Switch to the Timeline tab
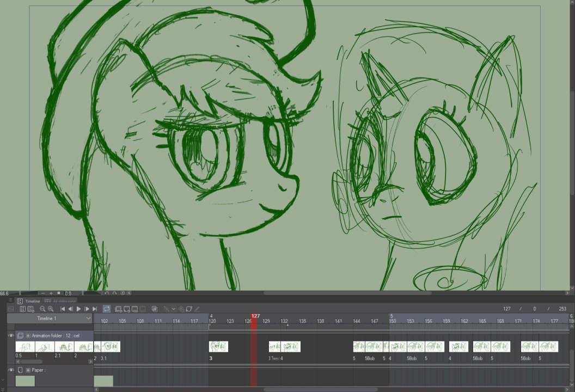The image size is (575, 392). tap(29, 301)
